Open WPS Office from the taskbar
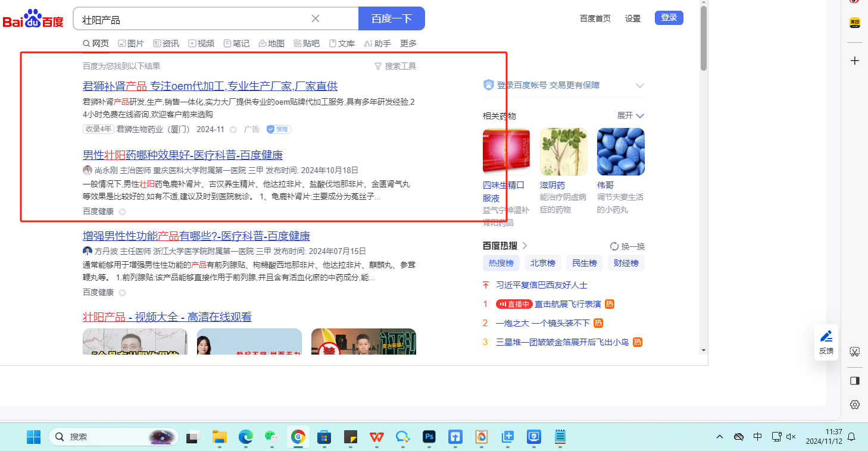Screen dimensions: 868x451 [377, 437]
